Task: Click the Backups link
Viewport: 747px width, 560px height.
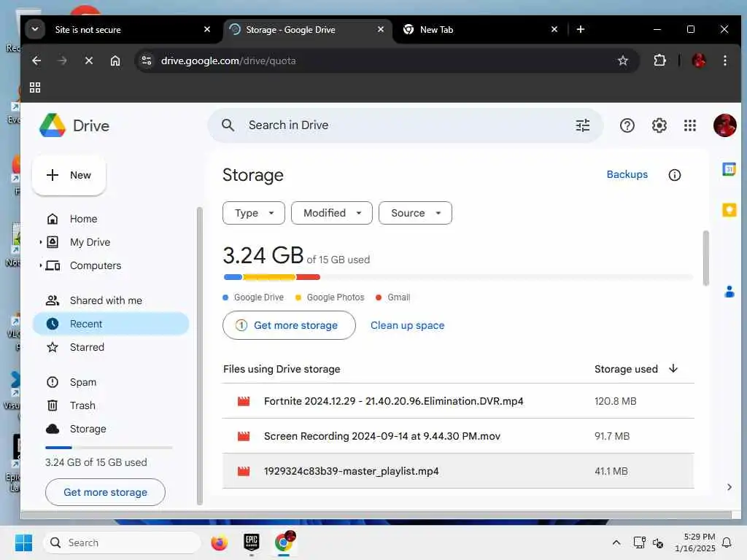Action: (627, 174)
